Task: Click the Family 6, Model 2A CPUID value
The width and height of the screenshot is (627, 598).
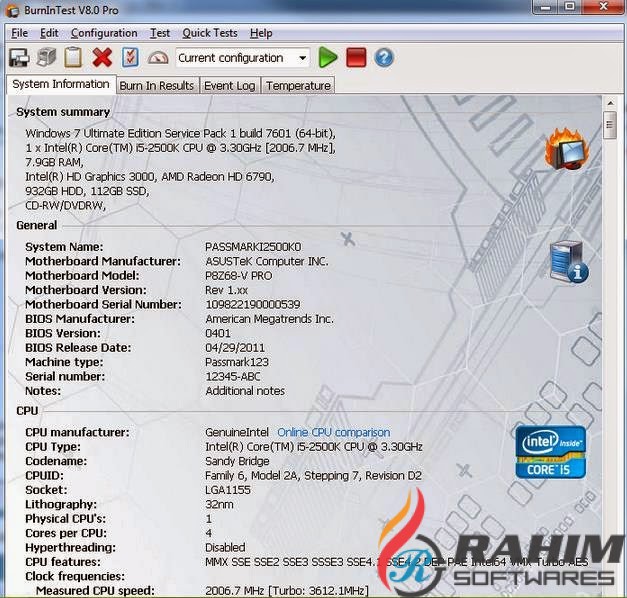Action: coord(314,476)
